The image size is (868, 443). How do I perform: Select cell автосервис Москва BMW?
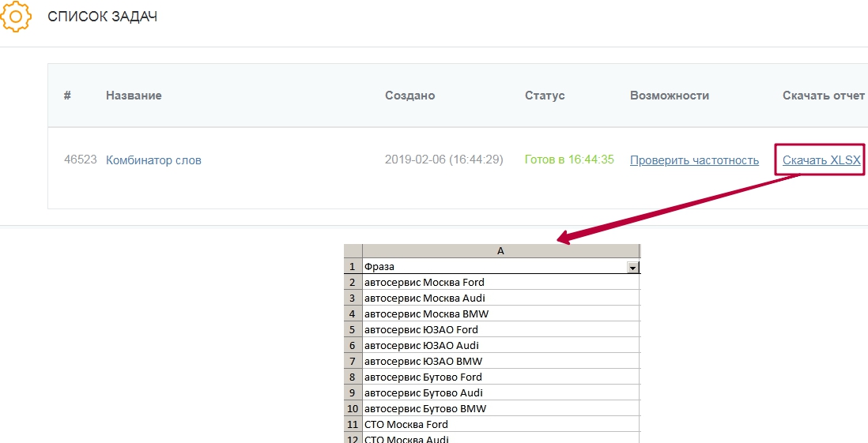pos(500,313)
